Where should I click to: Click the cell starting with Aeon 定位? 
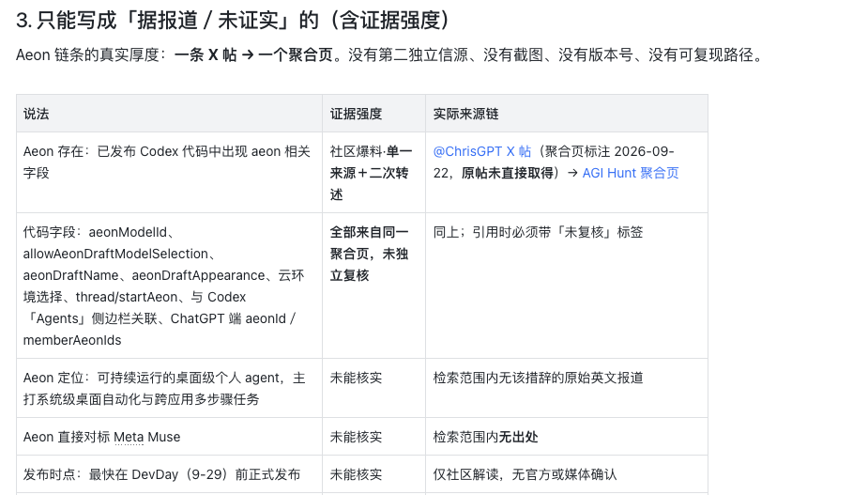tap(170, 388)
